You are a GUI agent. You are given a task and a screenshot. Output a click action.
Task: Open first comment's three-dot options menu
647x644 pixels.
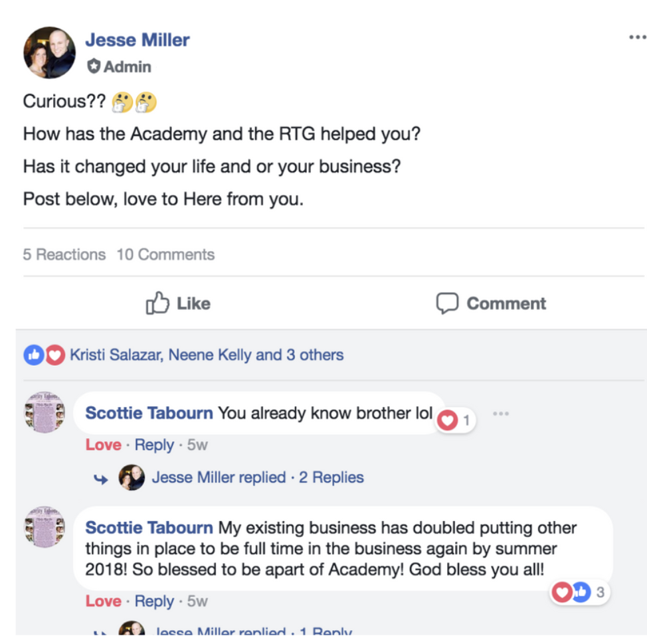(x=501, y=414)
